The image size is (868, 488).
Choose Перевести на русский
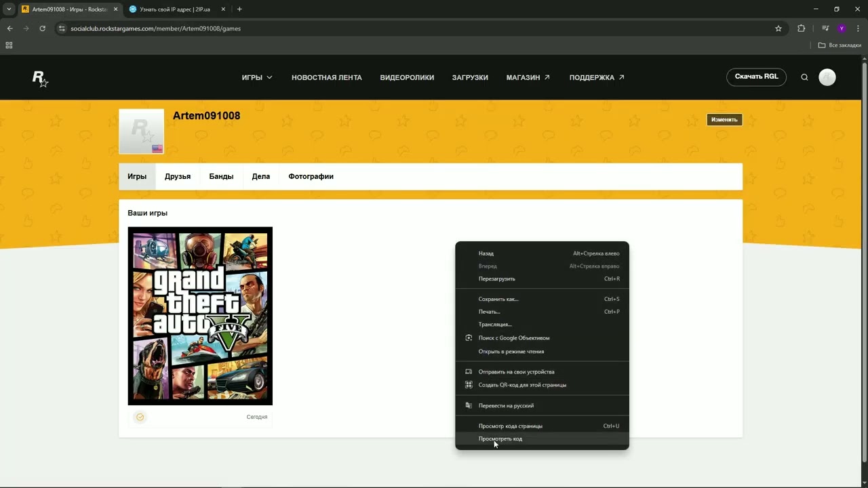click(542, 405)
